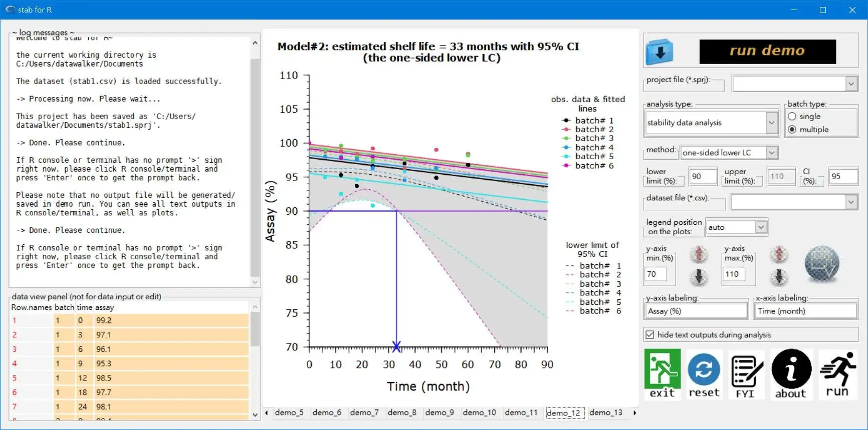The width and height of the screenshot is (868, 430).
Task: Click the x-axis labeling text field
Action: tap(806, 311)
